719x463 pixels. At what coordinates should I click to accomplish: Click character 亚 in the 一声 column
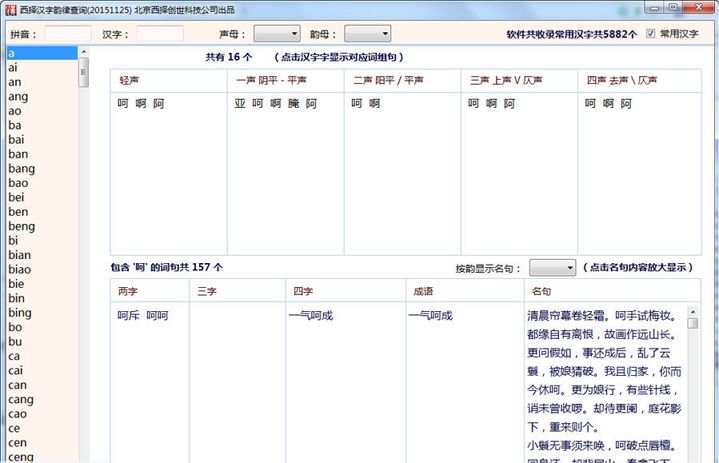coord(240,104)
